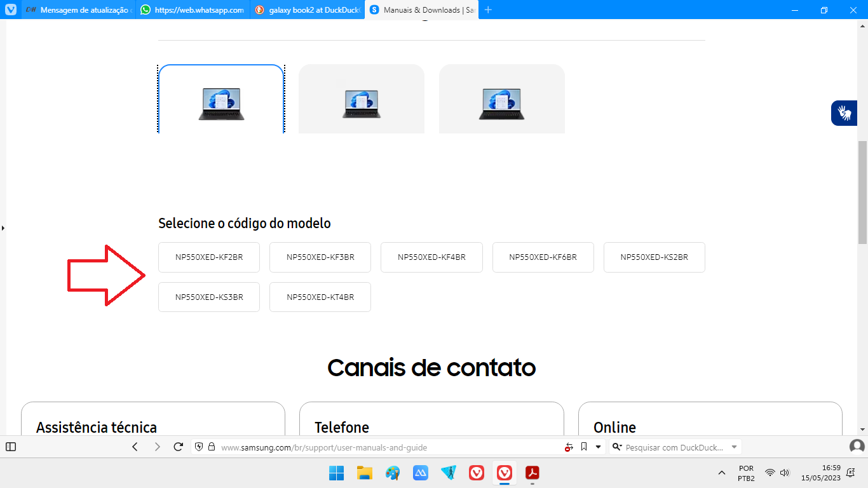Open the blue paper-plane app in taskbar
The height and width of the screenshot is (488, 868).
(449, 473)
